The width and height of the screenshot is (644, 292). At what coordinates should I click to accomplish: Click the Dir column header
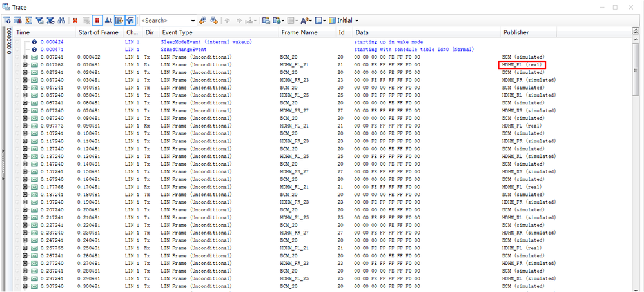(x=151, y=32)
